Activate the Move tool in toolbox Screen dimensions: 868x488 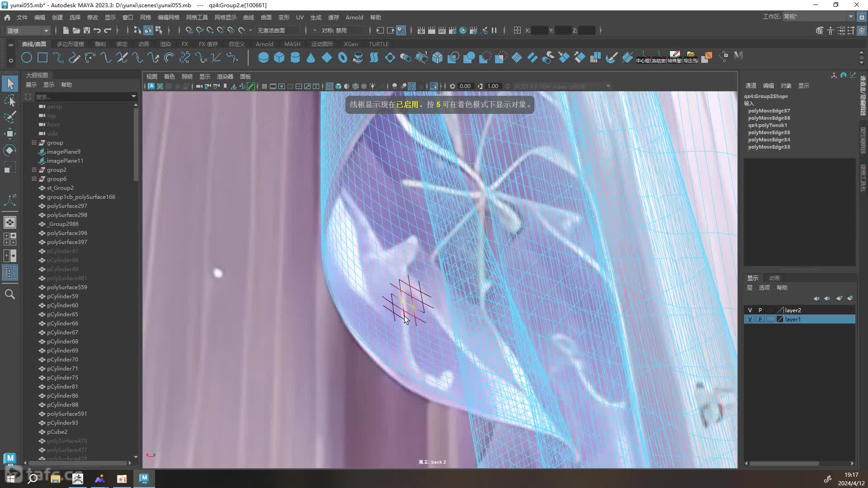click(10, 133)
